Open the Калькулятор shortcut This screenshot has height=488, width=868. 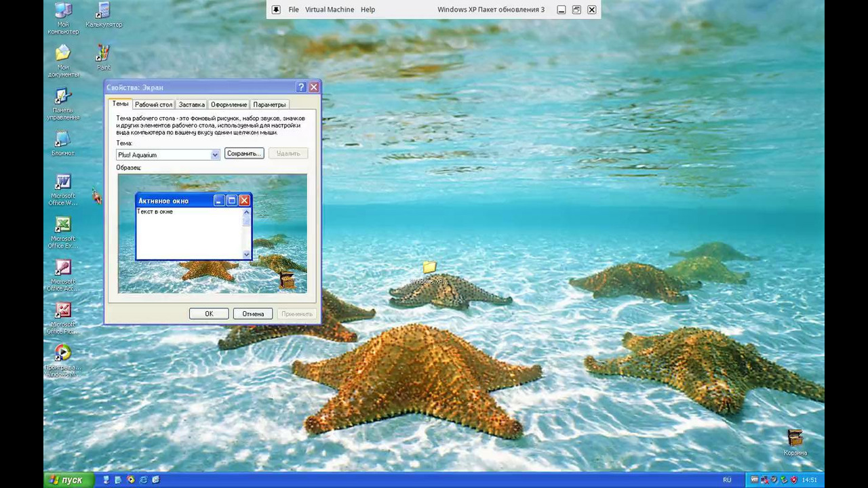click(x=103, y=12)
